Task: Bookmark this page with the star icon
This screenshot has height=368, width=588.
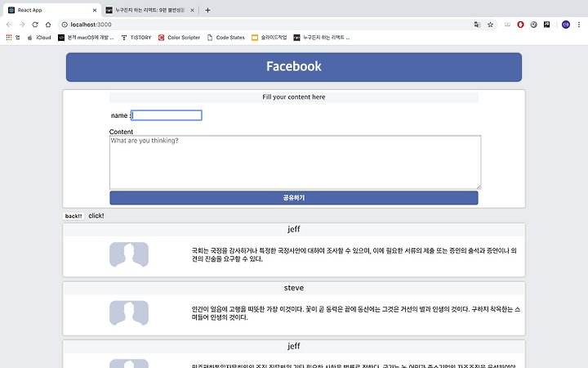Action: [490, 25]
